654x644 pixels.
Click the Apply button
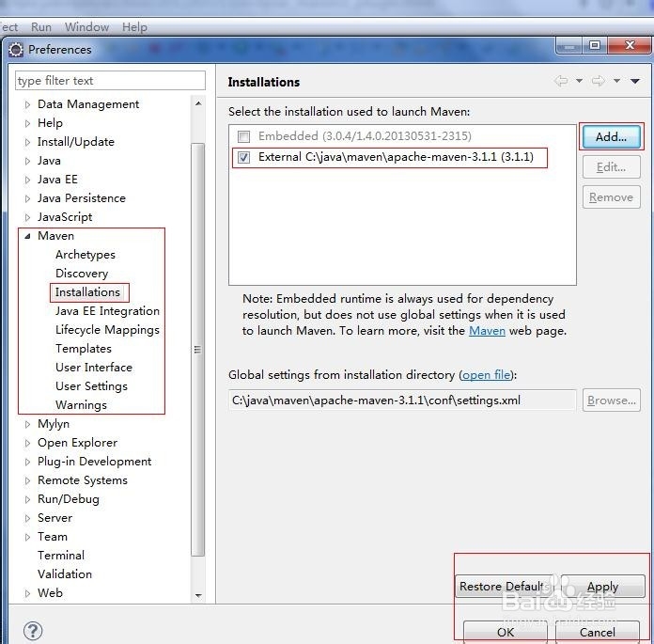pyautogui.click(x=602, y=586)
